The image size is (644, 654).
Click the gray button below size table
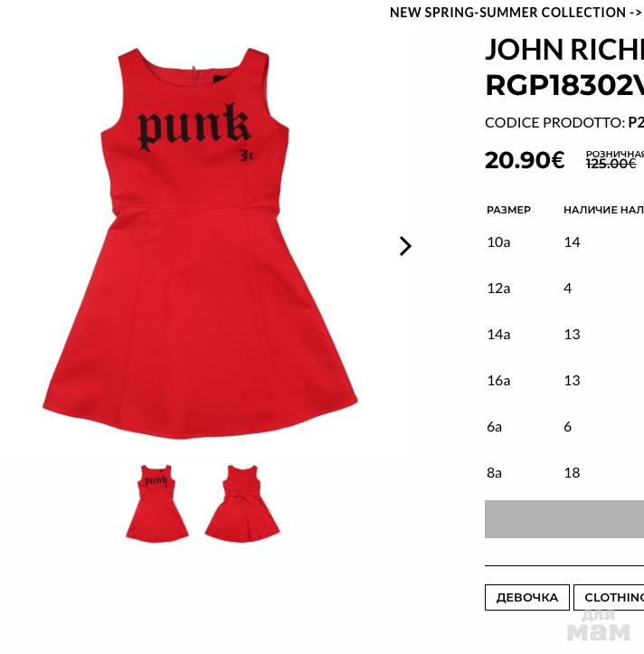[x=564, y=519]
